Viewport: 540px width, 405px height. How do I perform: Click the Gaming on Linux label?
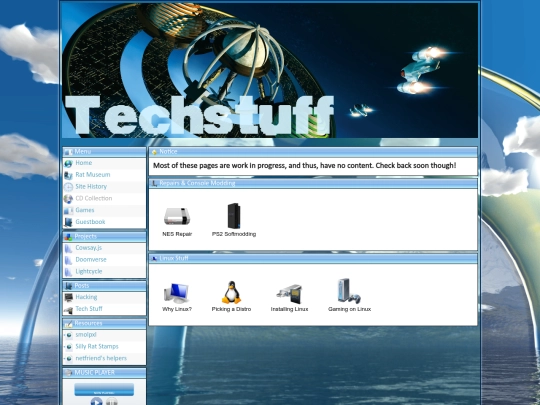(349, 309)
